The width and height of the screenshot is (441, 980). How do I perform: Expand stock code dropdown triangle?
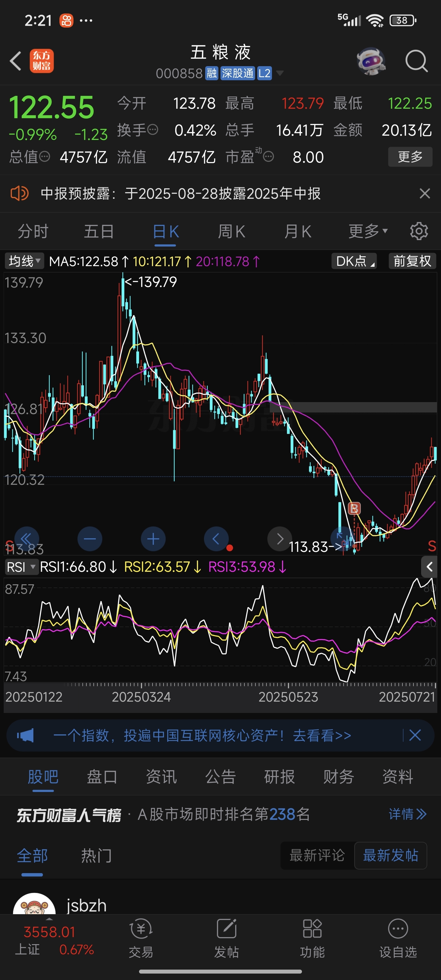(x=280, y=73)
